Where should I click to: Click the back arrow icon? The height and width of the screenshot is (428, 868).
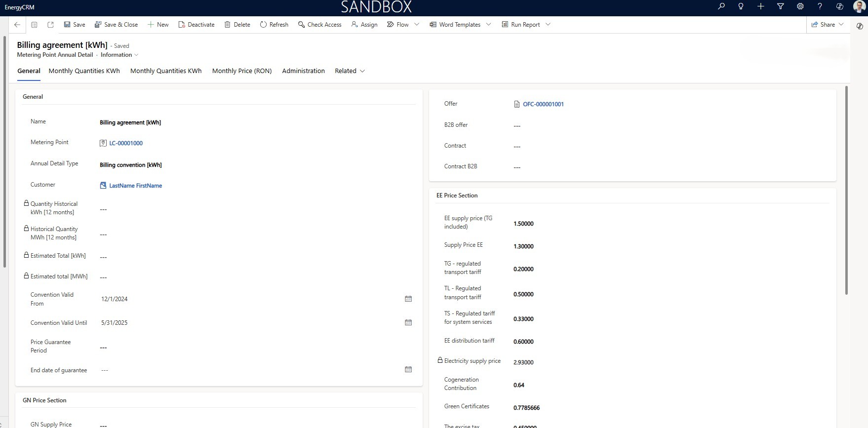[x=17, y=25]
